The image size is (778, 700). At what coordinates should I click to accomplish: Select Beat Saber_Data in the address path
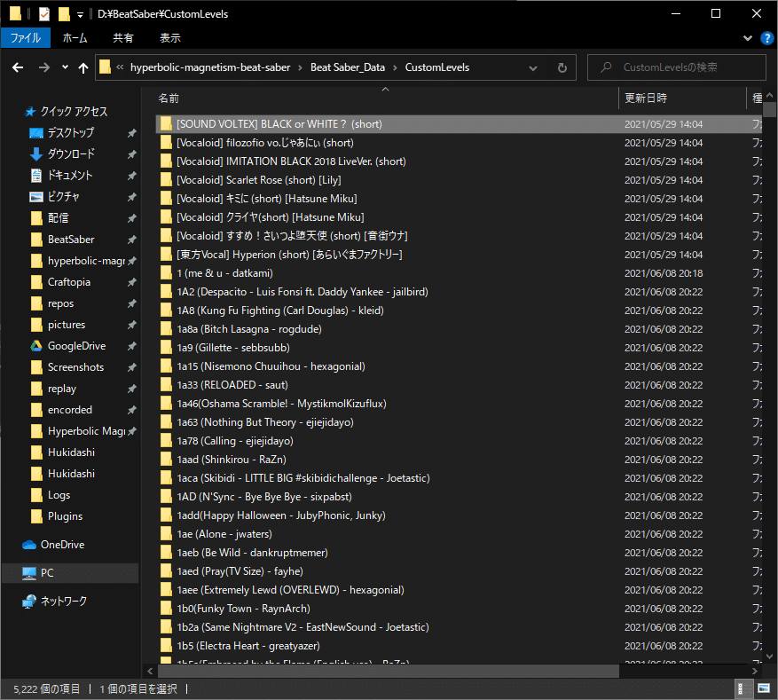click(x=348, y=67)
